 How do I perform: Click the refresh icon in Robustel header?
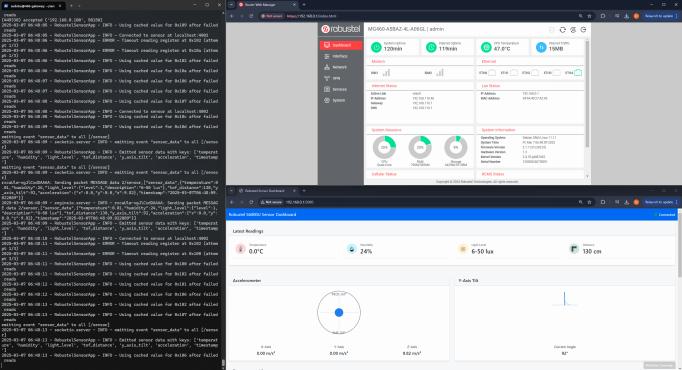pos(562,30)
